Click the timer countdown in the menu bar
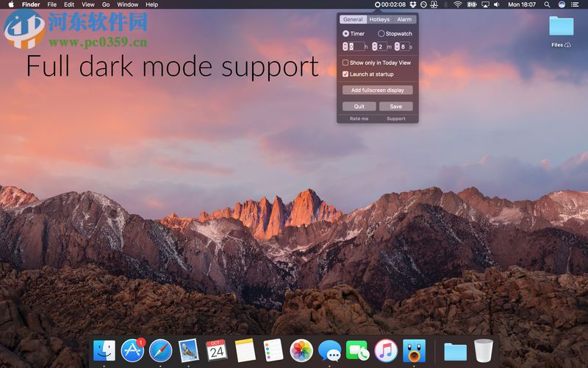The height and width of the screenshot is (368, 588). [390, 4]
